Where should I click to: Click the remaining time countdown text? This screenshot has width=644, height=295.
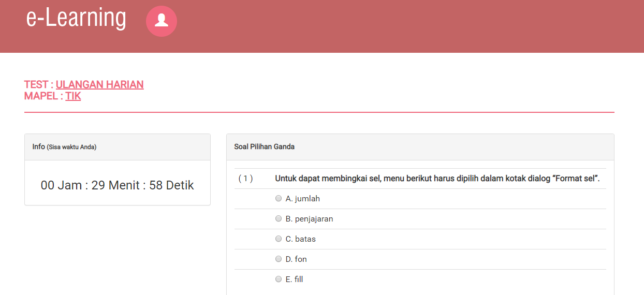coord(118,185)
